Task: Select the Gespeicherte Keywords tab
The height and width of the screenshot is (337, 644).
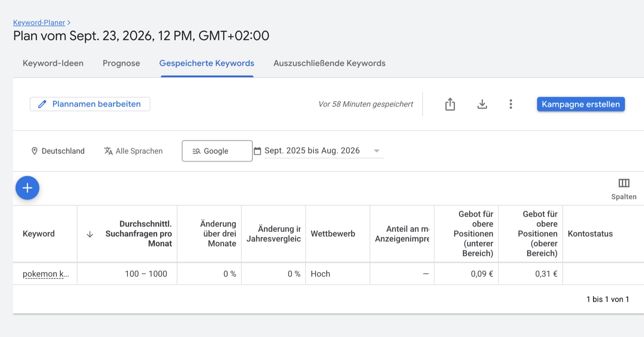Action: [x=206, y=63]
